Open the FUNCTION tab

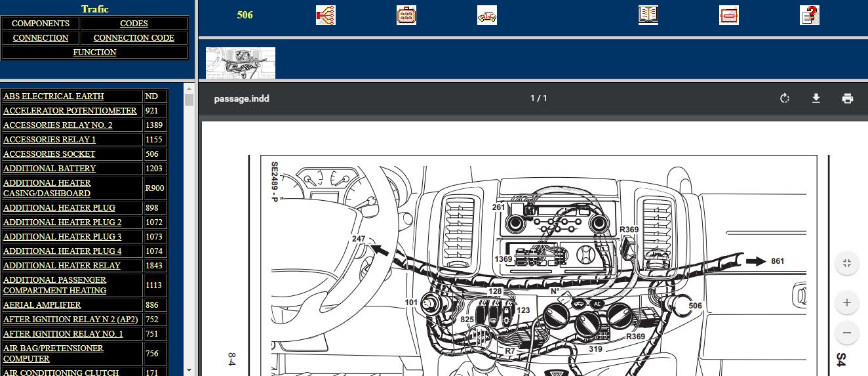95,52
